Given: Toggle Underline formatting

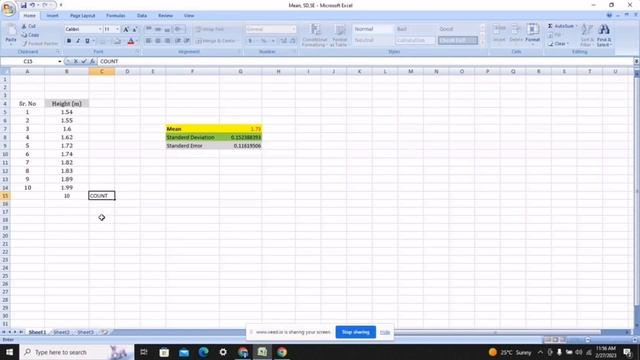Looking at the screenshot, I should pyautogui.click(x=87, y=41).
